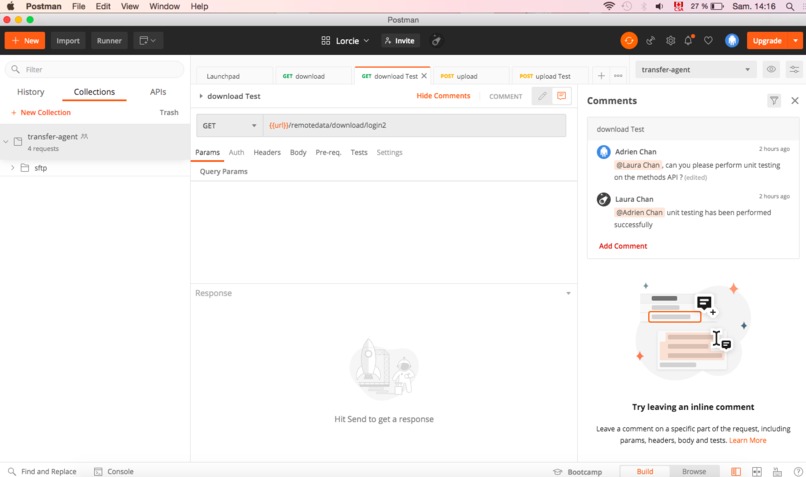This screenshot has width=806, height=477.
Task: Click the Find and Replace magnifier icon
Action: 12,471
